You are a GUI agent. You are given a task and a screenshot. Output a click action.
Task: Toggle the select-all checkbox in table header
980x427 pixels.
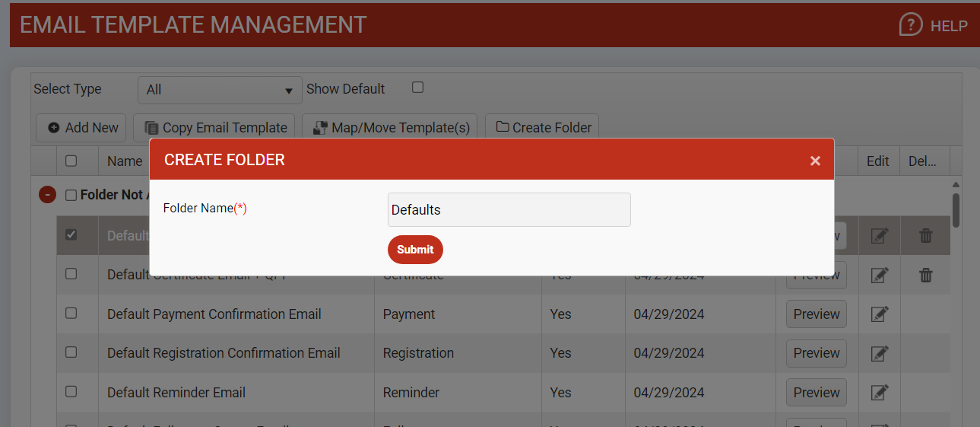[71, 161]
